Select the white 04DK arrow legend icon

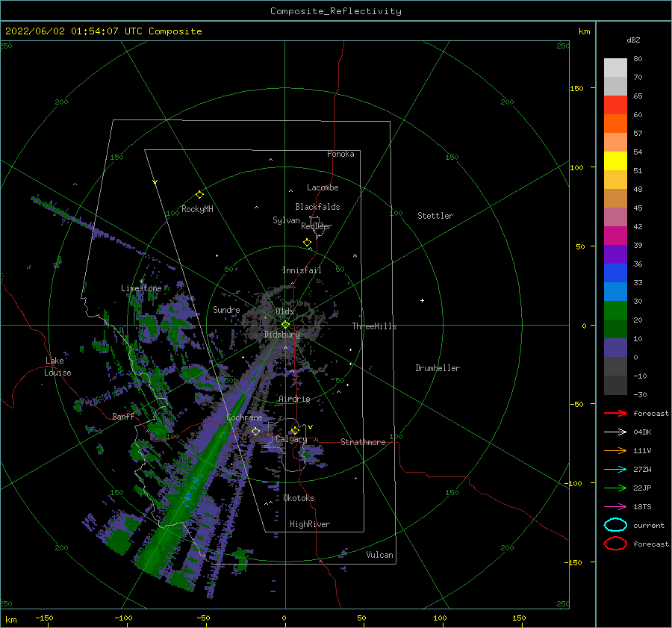tap(615, 432)
